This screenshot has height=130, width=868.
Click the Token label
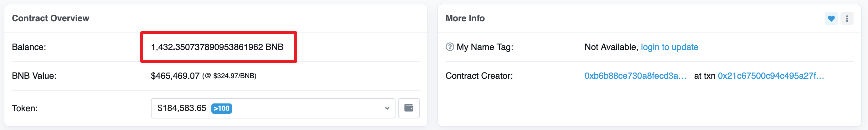25,108
